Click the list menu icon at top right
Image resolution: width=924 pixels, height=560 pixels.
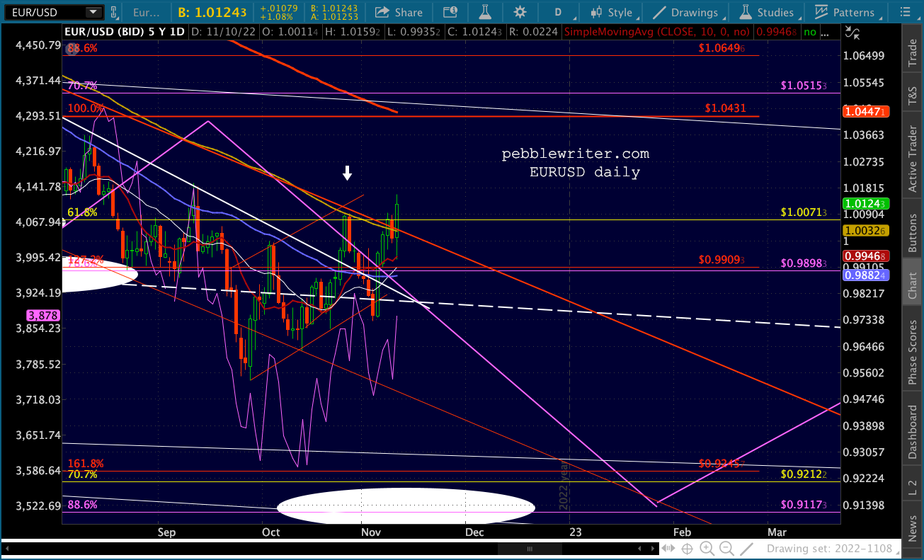tap(907, 12)
